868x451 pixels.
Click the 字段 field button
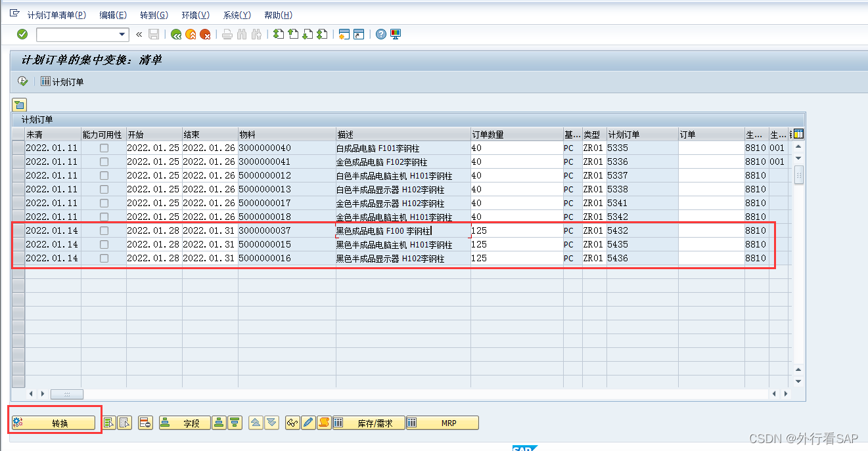(x=185, y=423)
